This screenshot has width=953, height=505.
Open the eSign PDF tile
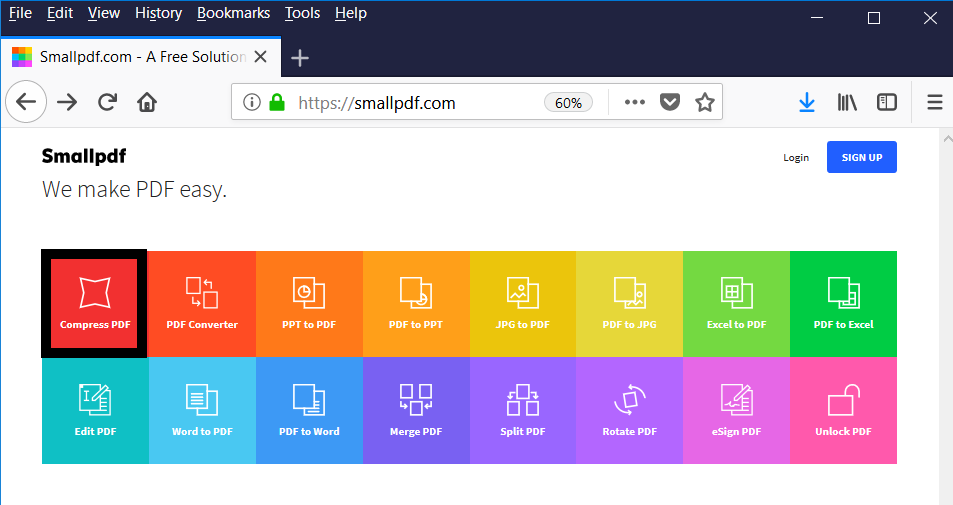737,411
